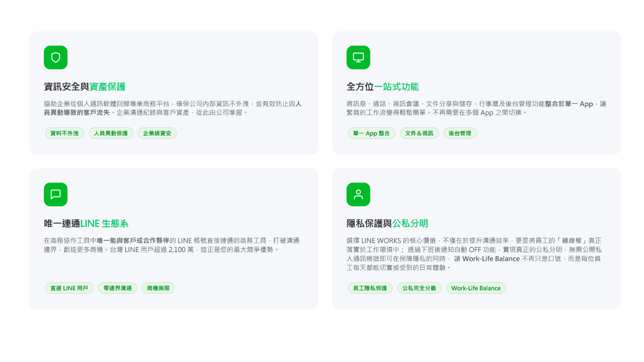Screen dimensions: 644x362
Task: Click the green chat bubble icon
Action: click(56, 195)
